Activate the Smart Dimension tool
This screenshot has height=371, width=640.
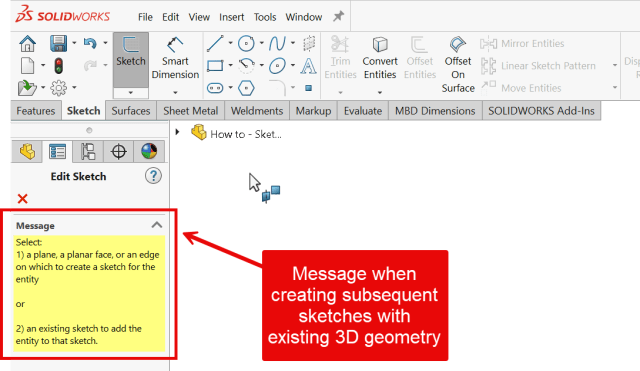(x=175, y=58)
